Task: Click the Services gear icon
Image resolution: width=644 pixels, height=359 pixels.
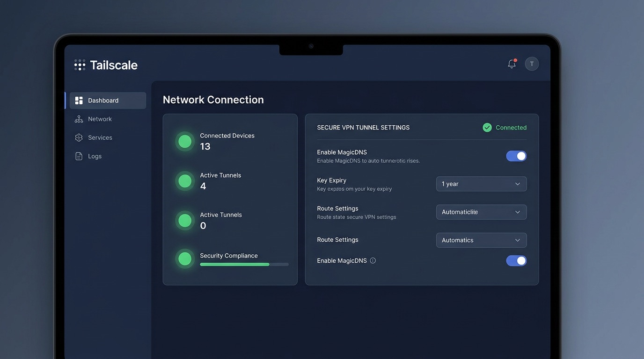Action: 79,138
